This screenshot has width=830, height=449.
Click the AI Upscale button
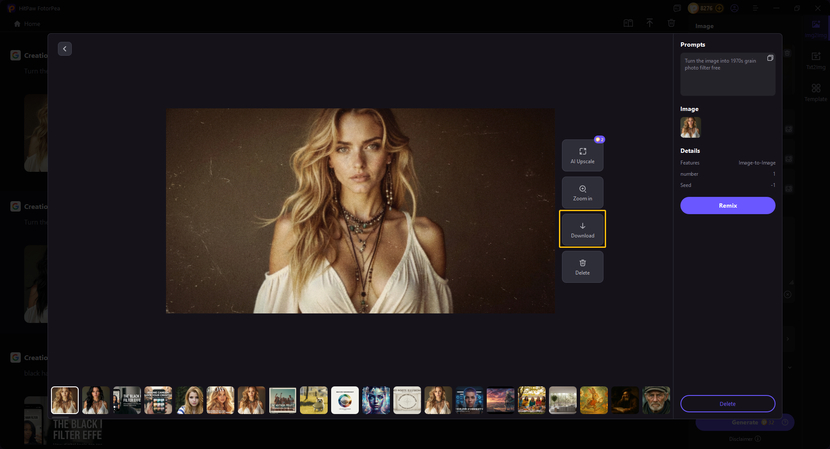coord(582,155)
